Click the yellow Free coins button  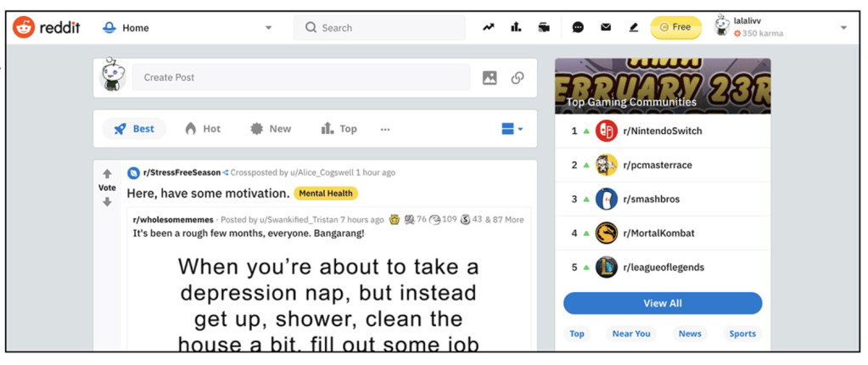(x=675, y=28)
